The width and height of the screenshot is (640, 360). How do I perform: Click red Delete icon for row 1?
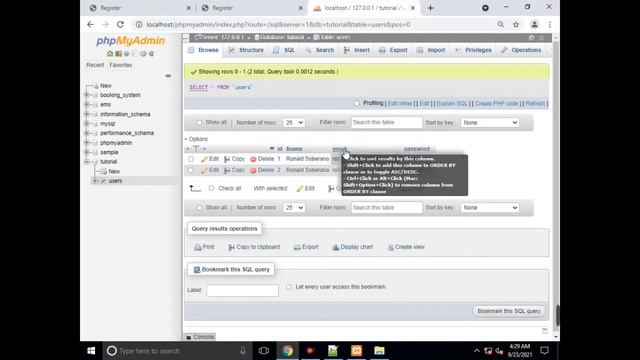coord(253,159)
